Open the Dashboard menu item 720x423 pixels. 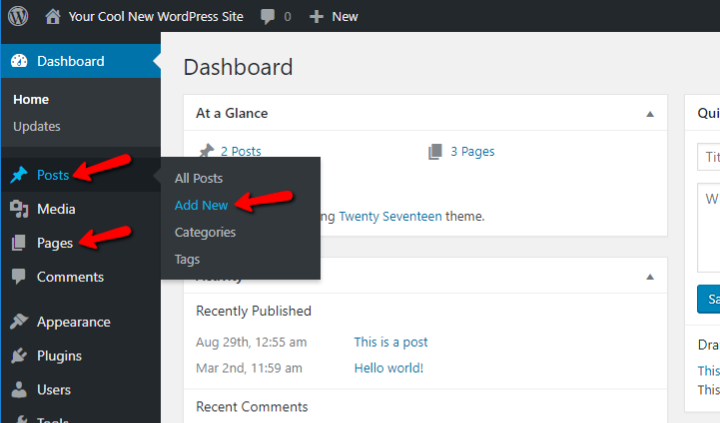coord(80,61)
